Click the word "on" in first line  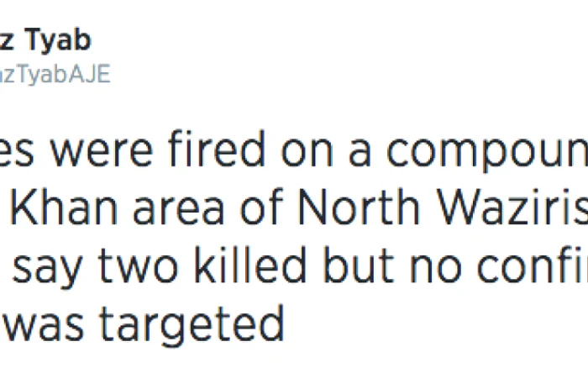[307, 152]
